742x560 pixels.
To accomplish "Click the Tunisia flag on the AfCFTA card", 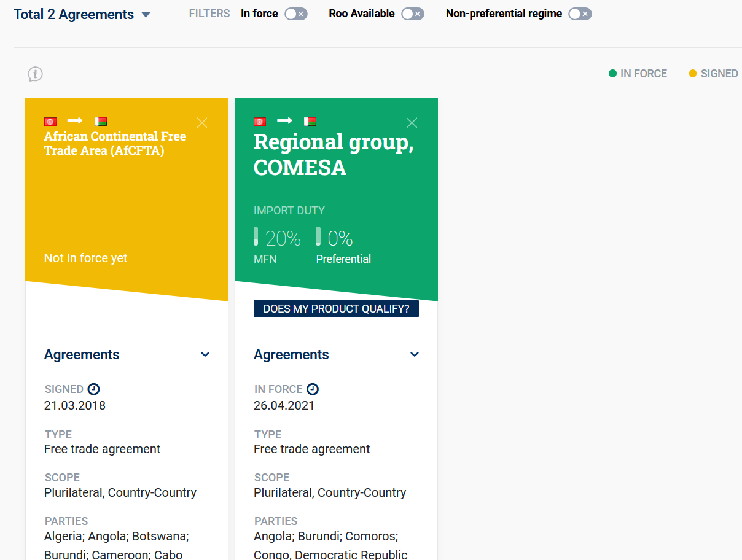I will click(50, 122).
